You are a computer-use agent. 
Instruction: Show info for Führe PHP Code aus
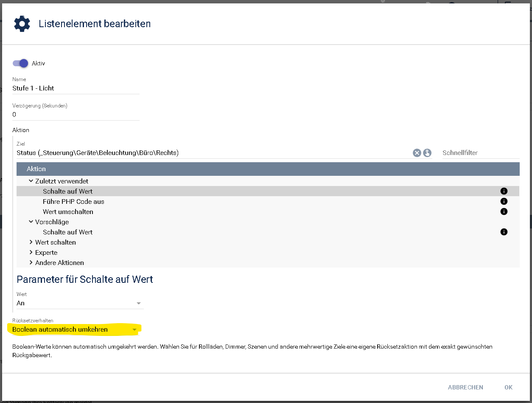pyautogui.click(x=504, y=201)
